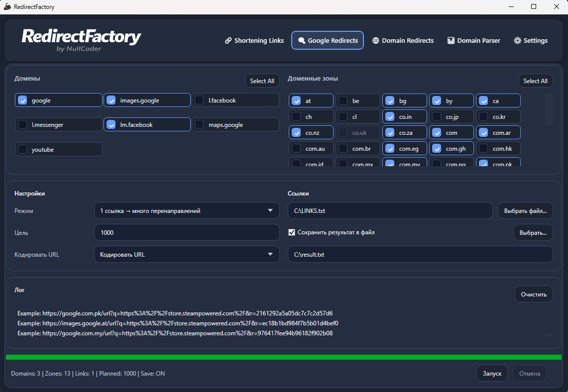The width and height of the screenshot is (568, 392).
Task: Click the chain-link icon beside Shortening Links
Action: (x=228, y=41)
